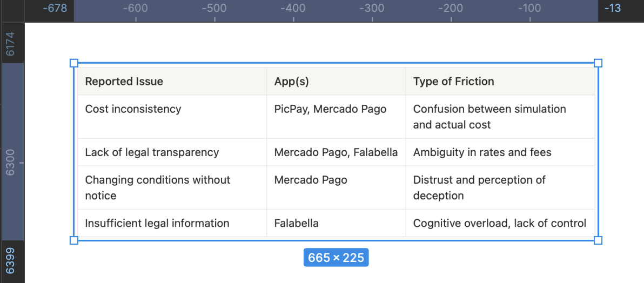Select the "App(s)" column header
The width and height of the screenshot is (644, 283).
click(291, 82)
